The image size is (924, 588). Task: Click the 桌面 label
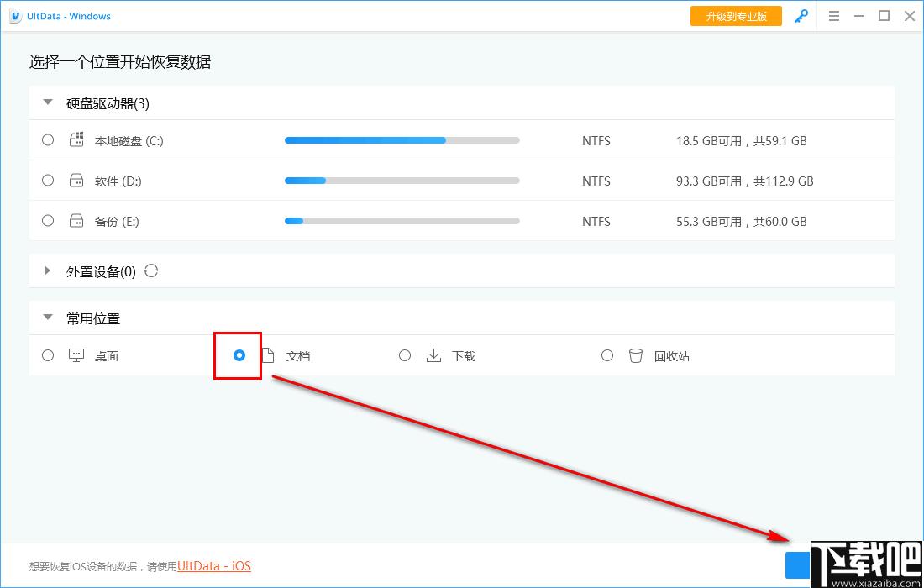(107, 356)
